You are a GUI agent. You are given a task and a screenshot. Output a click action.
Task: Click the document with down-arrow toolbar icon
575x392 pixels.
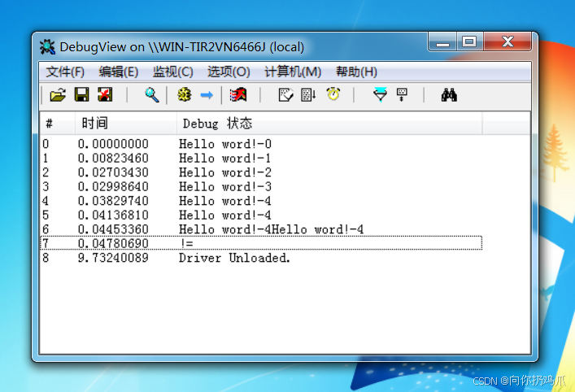tap(308, 95)
